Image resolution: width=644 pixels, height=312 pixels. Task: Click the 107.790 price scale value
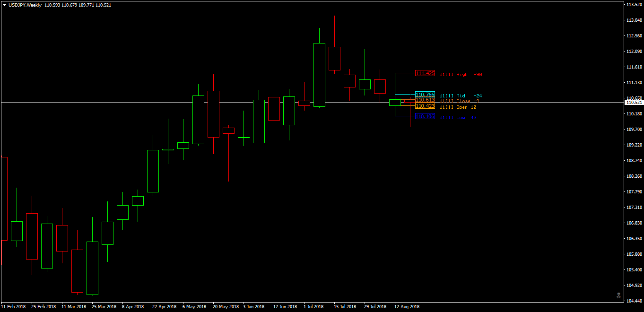tap(634, 192)
